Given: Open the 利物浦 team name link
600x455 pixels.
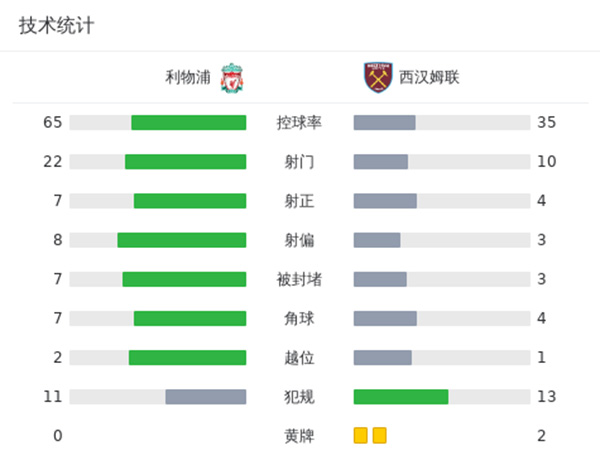Looking at the screenshot, I should 188,77.
